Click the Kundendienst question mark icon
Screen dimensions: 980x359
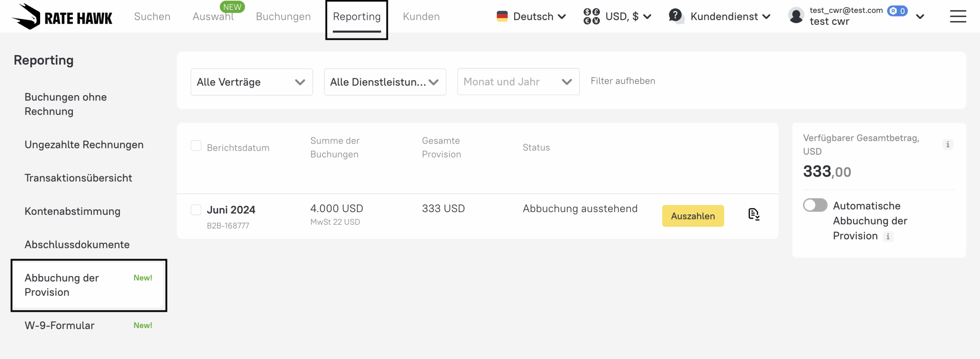(x=676, y=16)
